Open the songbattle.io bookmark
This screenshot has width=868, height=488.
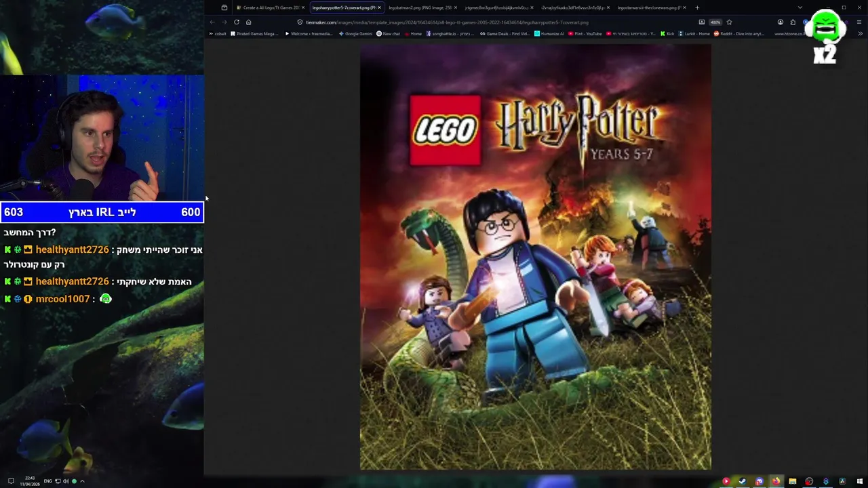[x=451, y=33]
